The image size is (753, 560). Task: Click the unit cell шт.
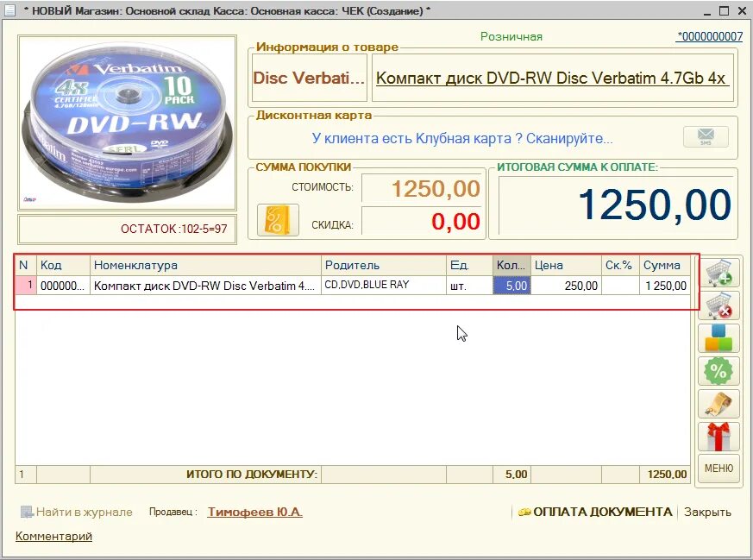tap(470, 286)
